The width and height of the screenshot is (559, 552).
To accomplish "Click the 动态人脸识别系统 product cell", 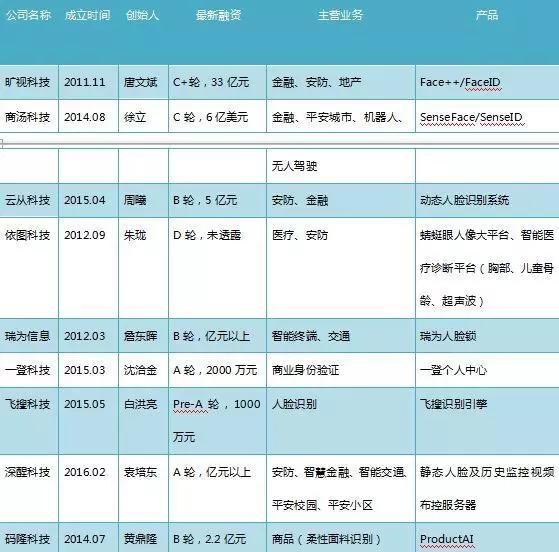I will coord(487,200).
